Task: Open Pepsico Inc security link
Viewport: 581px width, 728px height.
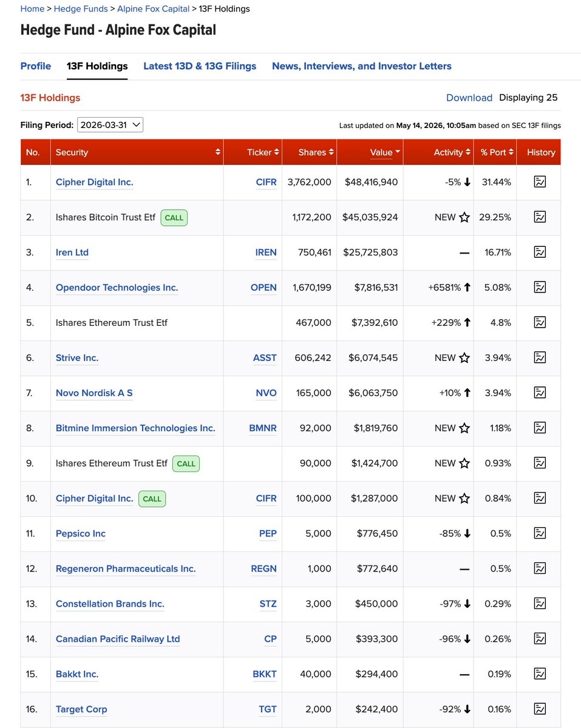Action: pos(81,534)
